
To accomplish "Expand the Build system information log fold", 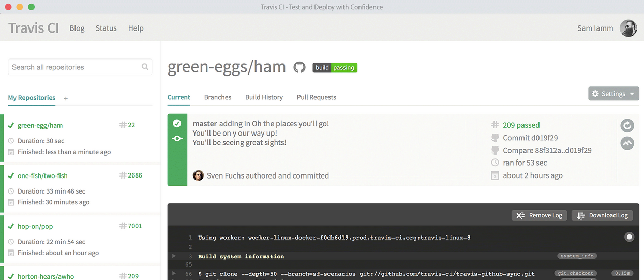I will (174, 256).
